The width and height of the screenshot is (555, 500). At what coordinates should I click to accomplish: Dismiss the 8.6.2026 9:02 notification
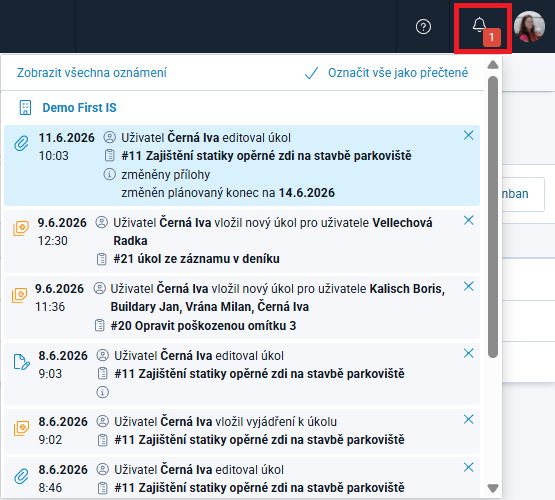(469, 419)
